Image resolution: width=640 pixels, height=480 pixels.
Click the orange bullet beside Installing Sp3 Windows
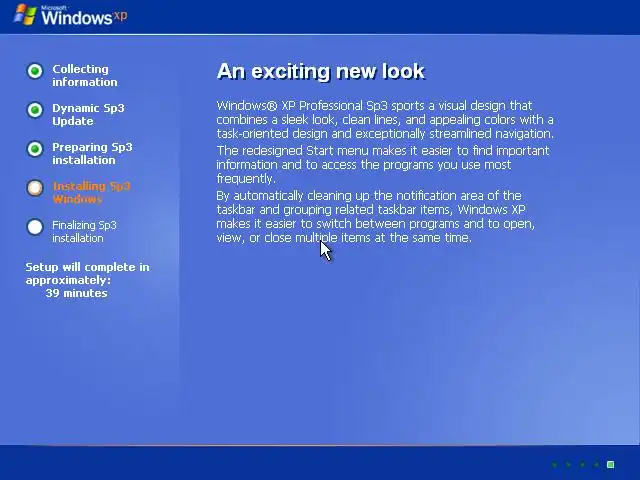click(x=35, y=188)
